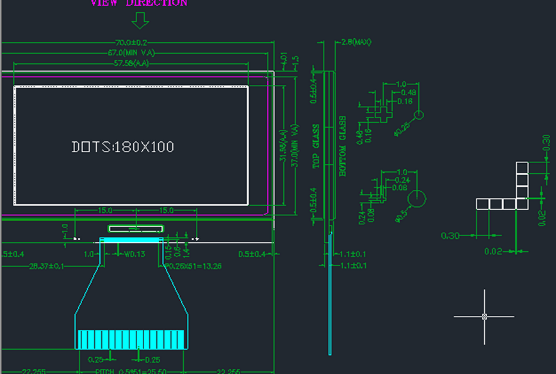
Task: Select the larger Φ0.5 circle
Action: pyautogui.click(x=417, y=199)
